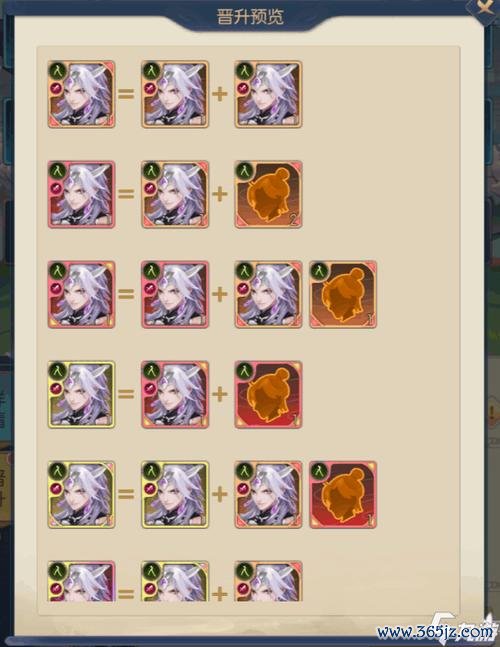Select the pink-framed hero after the plus in the fifth row
500x647 pixels.
tap(269, 494)
